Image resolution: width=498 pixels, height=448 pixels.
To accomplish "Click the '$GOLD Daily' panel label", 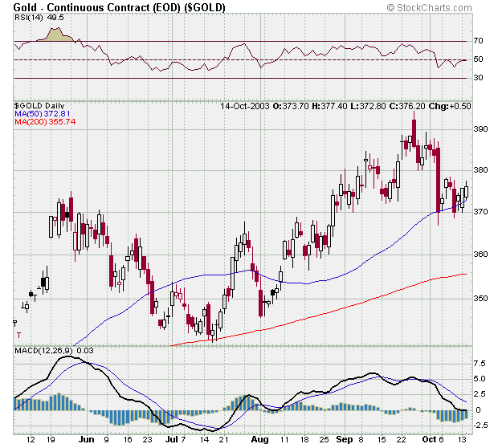I will 39,106.
